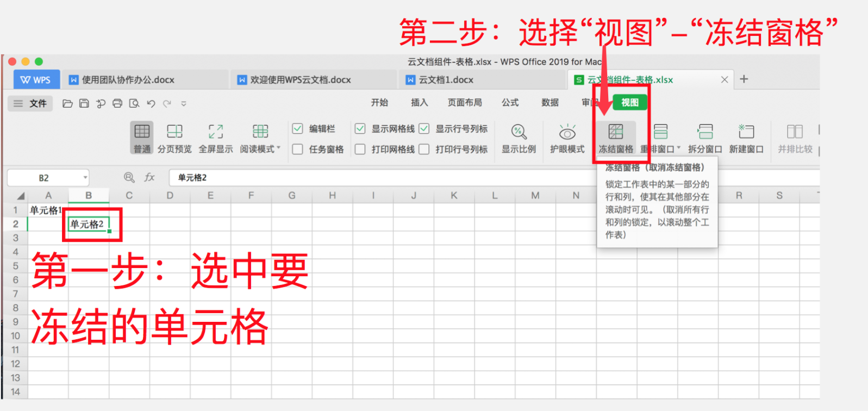Click the undo arrow icon
868x411 pixels.
point(151,103)
